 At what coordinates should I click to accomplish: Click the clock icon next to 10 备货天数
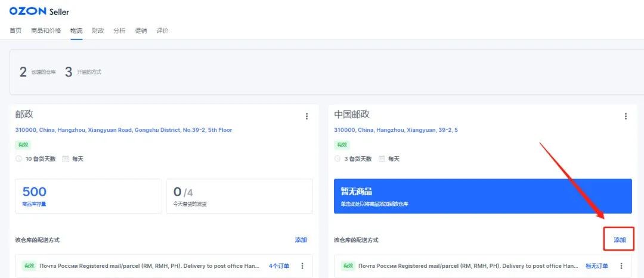point(18,159)
